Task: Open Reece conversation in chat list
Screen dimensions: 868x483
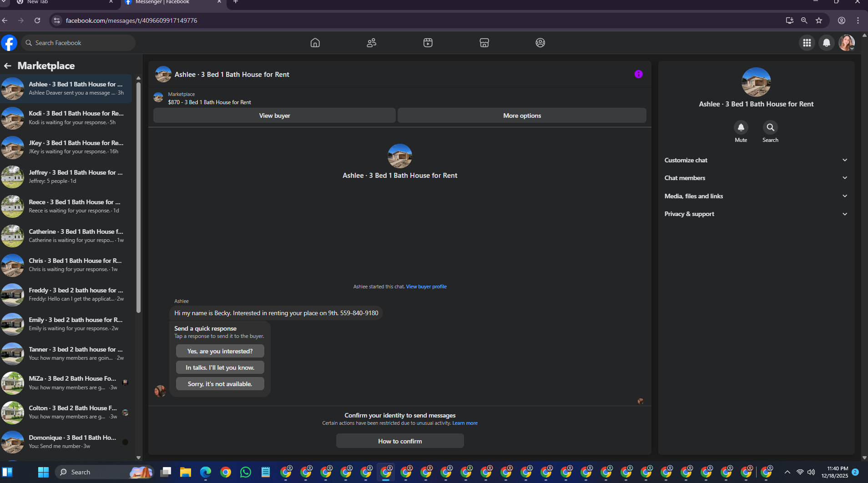Action: (66, 206)
